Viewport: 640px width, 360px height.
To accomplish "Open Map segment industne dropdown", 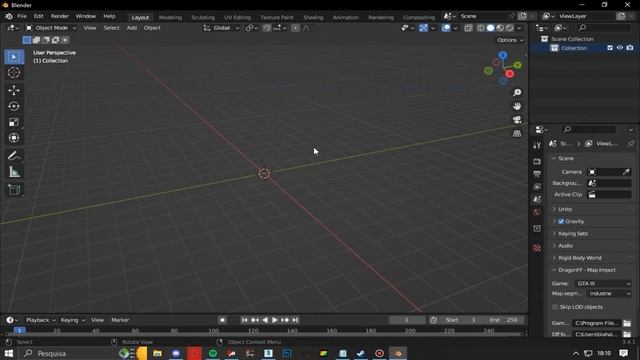I will tap(609, 293).
